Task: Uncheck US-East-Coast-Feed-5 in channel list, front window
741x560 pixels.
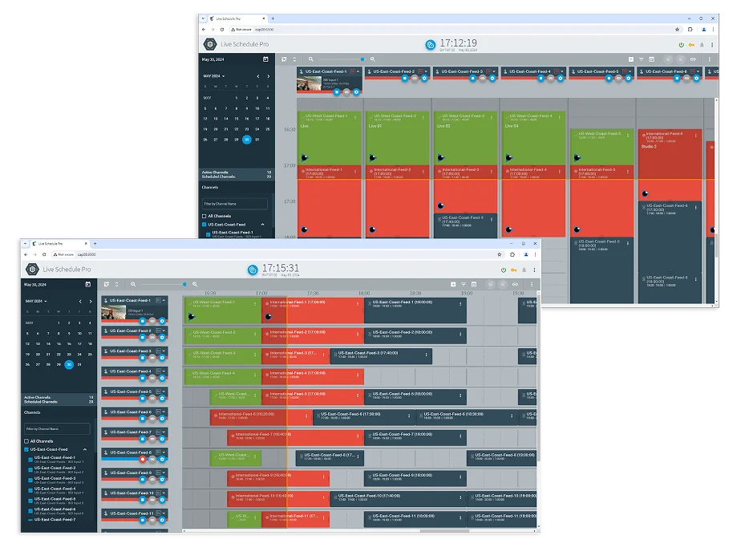Action: pyautogui.click(x=30, y=501)
